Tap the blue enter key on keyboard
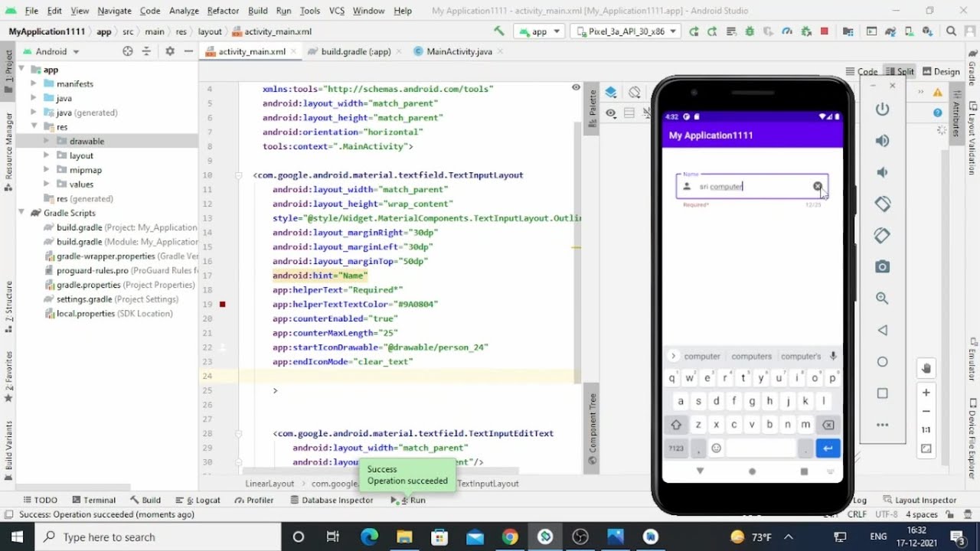Image resolution: width=980 pixels, height=551 pixels. click(x=828, y=448)
